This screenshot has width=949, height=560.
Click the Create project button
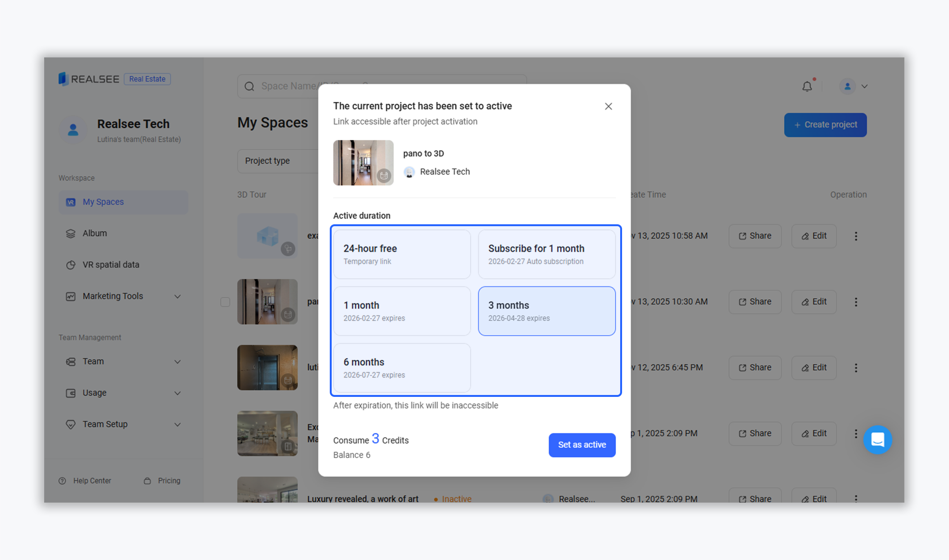pyautogui.click(x=825, y=125)
